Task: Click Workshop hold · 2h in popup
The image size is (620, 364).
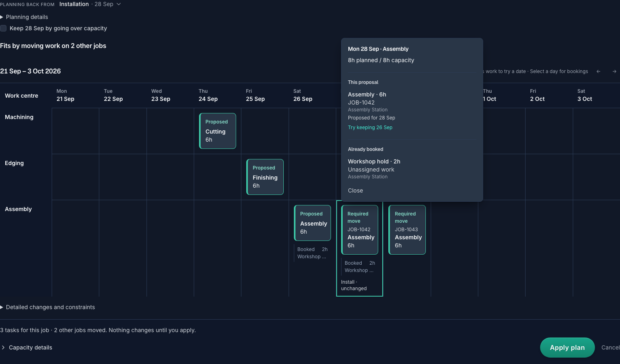Action: (x=374, y=161)
